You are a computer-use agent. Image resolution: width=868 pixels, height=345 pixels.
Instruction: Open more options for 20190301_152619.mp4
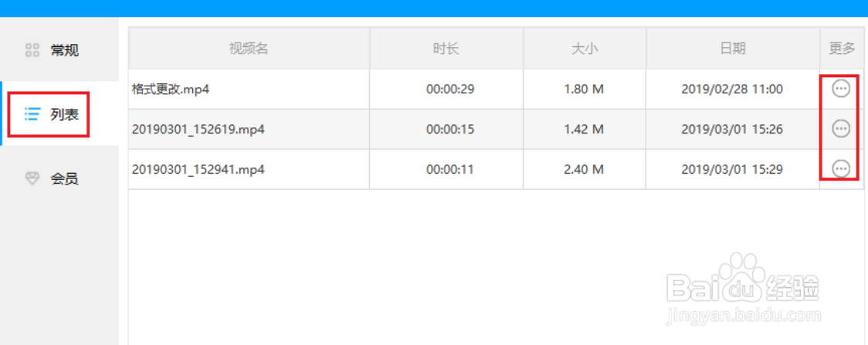tap(840, 129)
